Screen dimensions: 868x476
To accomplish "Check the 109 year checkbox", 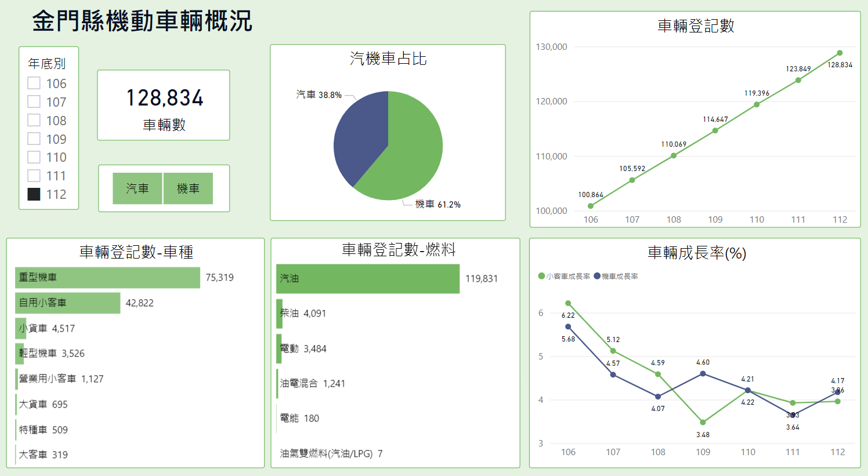I will (x=34, y=139).
